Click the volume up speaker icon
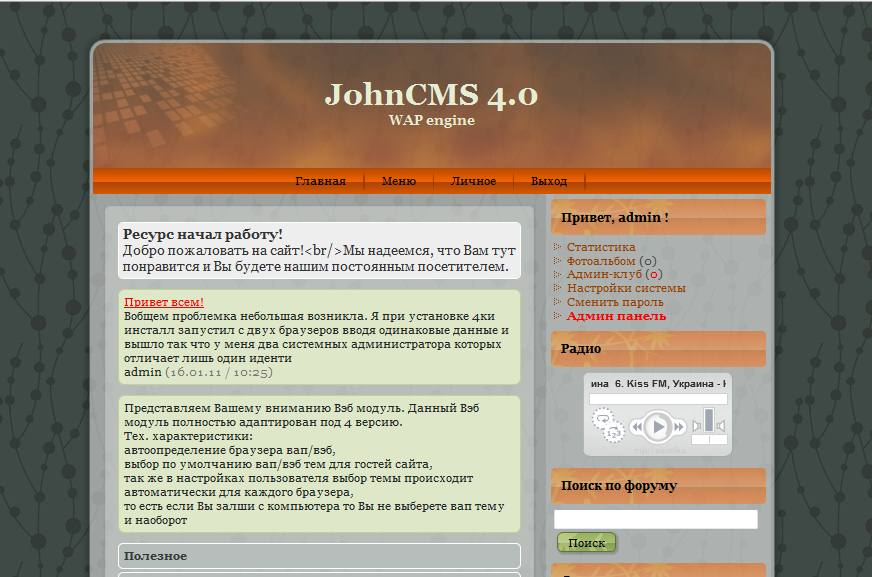Screen dimensions: 872x577 tap(721, 427)
